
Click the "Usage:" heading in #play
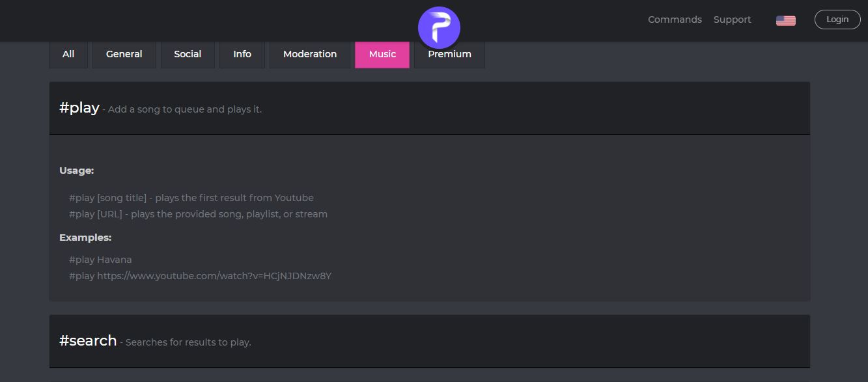coord(77,171)
